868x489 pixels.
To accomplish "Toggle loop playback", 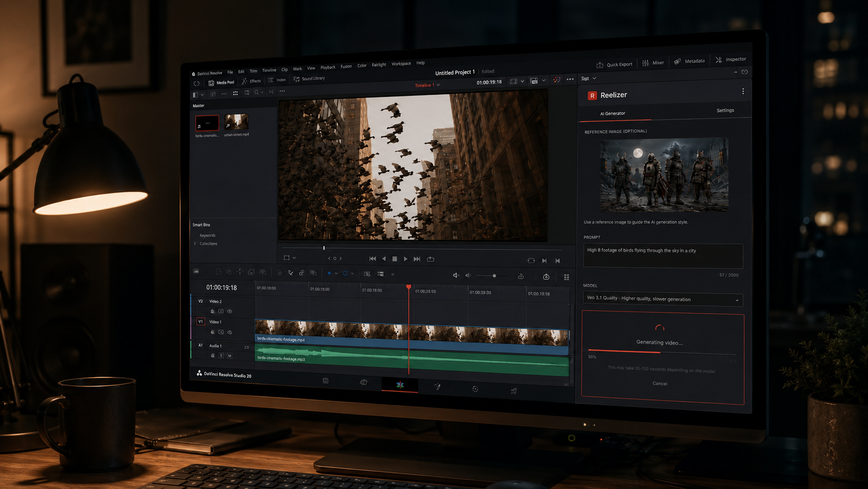I will 430,259.
